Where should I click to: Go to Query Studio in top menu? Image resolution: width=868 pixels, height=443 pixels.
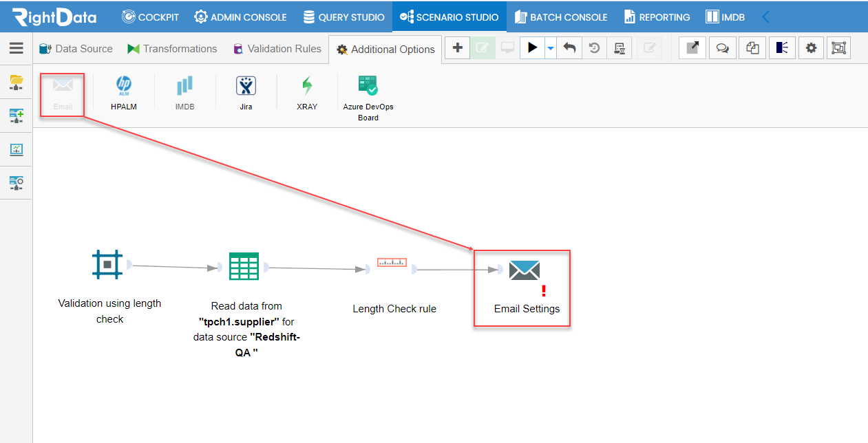(x=343, y=17)
